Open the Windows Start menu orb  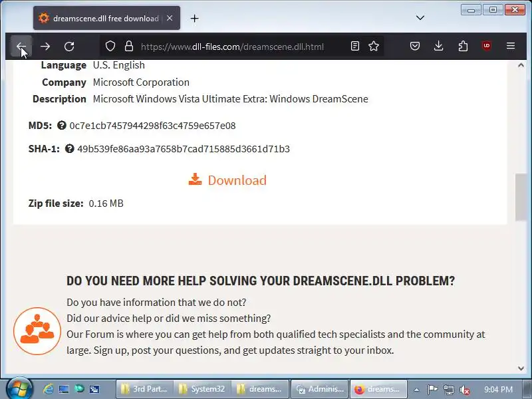(19, 388)
